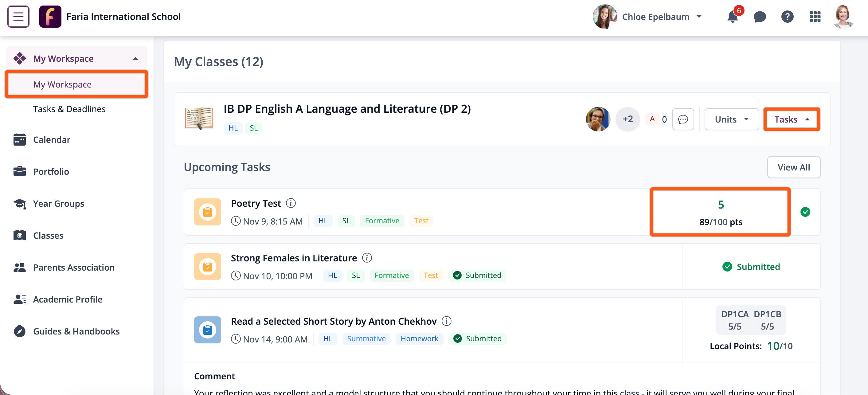Click View All upcoming tasks
This screenshot has width=868, height=395.
(793, 167)
